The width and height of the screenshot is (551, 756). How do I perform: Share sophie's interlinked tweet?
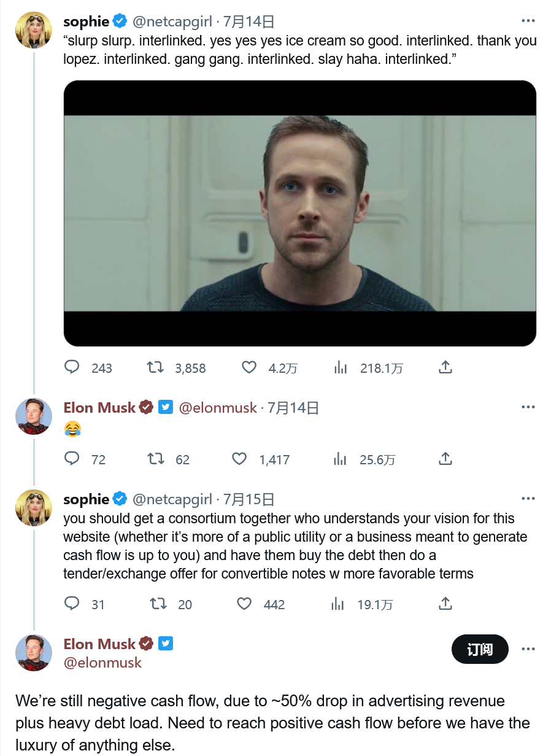(x=446, y=367)
